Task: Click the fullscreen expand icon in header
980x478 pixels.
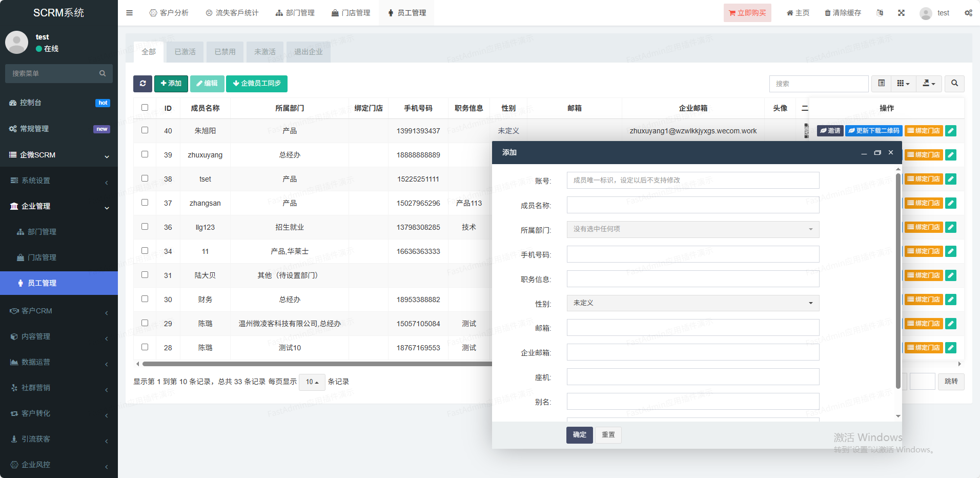Action: (x=901, y=13)
